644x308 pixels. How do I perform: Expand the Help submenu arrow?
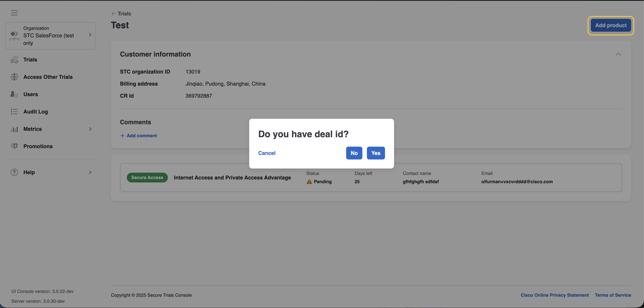pyautogui.click(x=90, y=172)
